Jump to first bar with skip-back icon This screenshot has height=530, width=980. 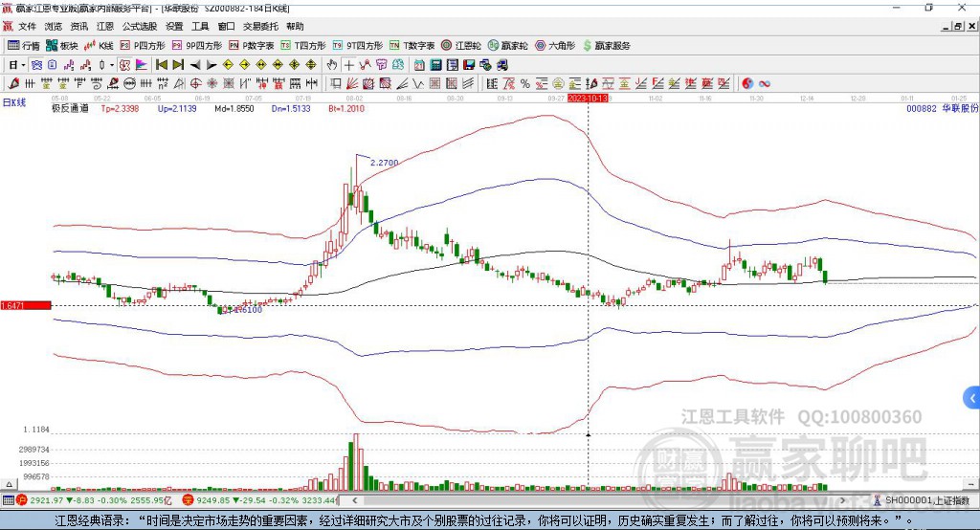click(x=161, y=65)
